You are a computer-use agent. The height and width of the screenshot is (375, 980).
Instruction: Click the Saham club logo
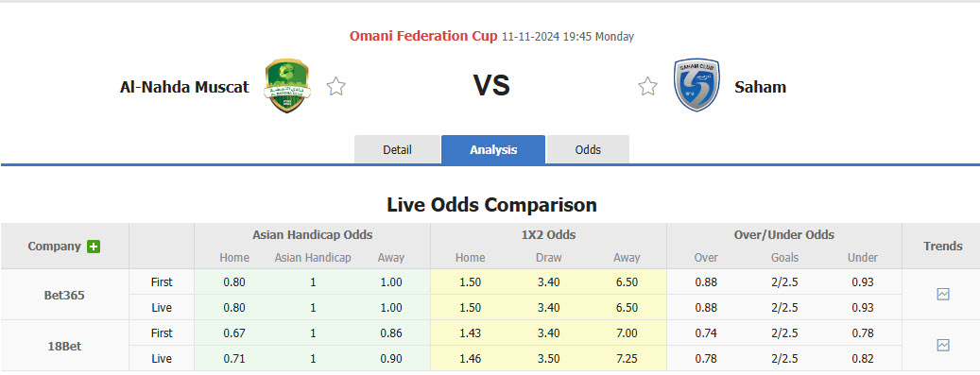(x=696, y=86)
